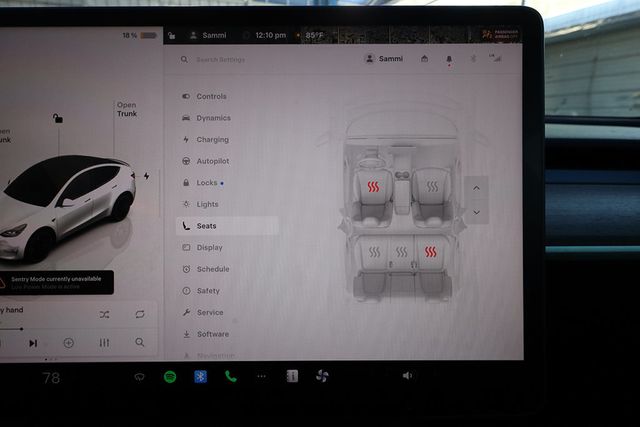Open the Lights settings menu

[200, 204]
